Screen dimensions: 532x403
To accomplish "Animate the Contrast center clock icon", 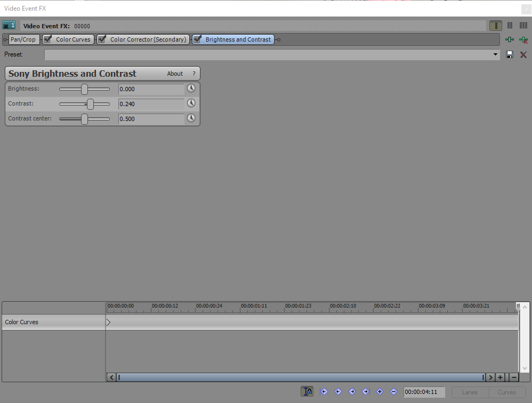I will coord(191,118).
